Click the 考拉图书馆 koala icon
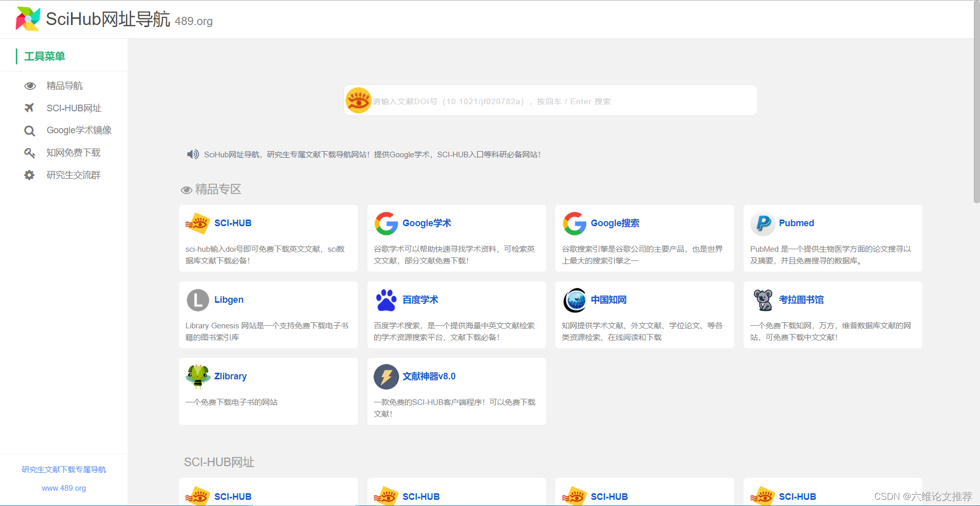Viewport: 980px width, 506px height. [x=763, y=300]
